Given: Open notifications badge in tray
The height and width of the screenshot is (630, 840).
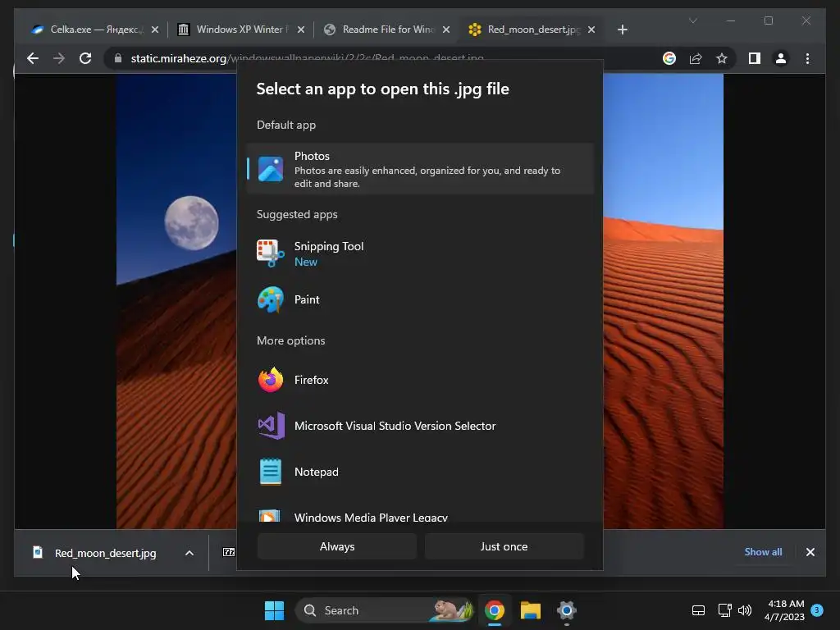Looking at the screenshot, I should click(817, 609).
